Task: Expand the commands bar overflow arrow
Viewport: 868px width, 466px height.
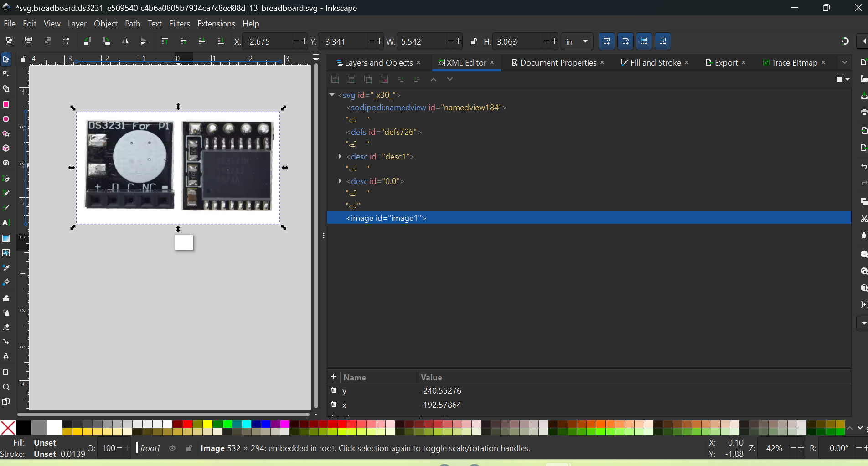Action: [x=863, y=323]
